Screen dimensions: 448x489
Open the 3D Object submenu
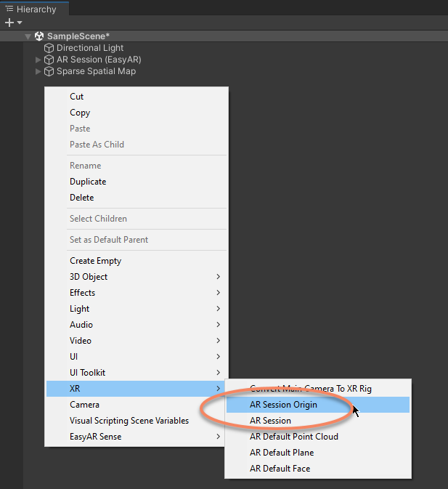137,277
